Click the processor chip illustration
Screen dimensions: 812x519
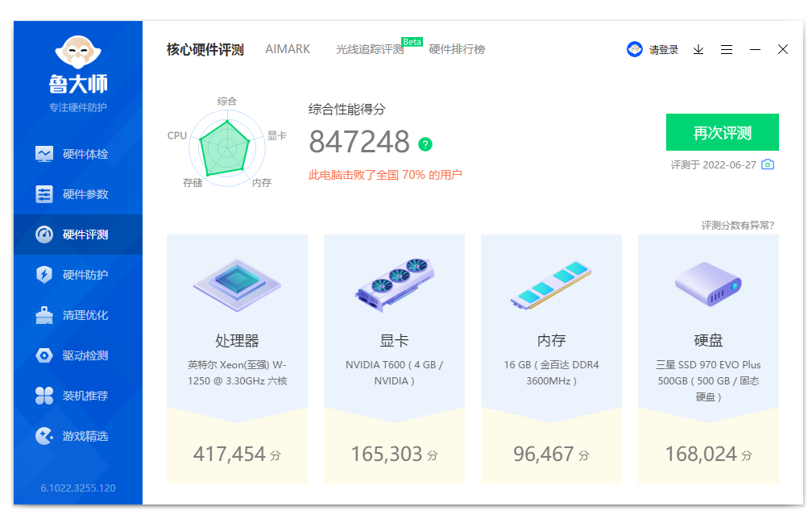[237, 284]
